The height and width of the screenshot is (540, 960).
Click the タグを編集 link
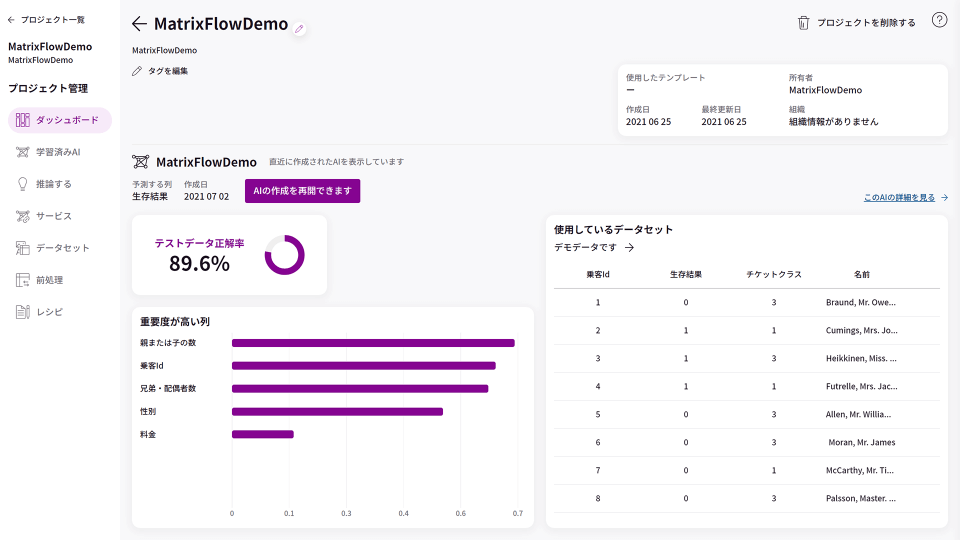point(168,71)
